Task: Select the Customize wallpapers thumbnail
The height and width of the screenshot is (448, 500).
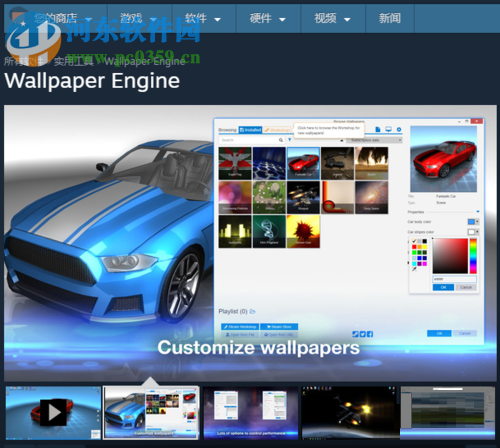Action: click(x=151, y=413)
